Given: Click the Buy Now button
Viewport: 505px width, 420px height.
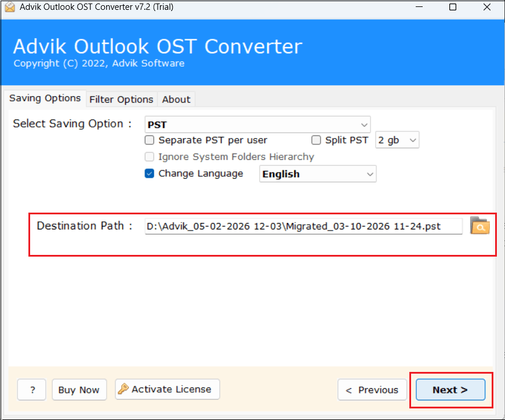Looking at the screenshot, I should pos(79,390).
